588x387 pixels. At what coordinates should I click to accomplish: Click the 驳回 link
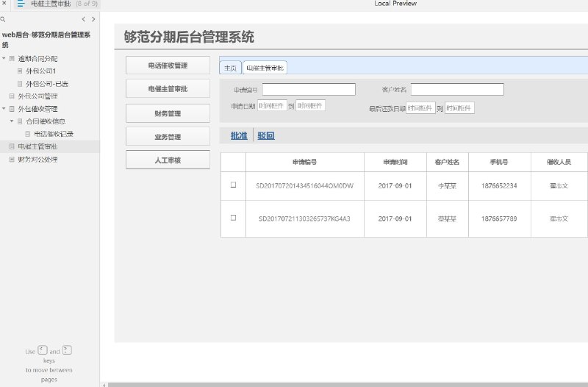(x=266, y=135)
